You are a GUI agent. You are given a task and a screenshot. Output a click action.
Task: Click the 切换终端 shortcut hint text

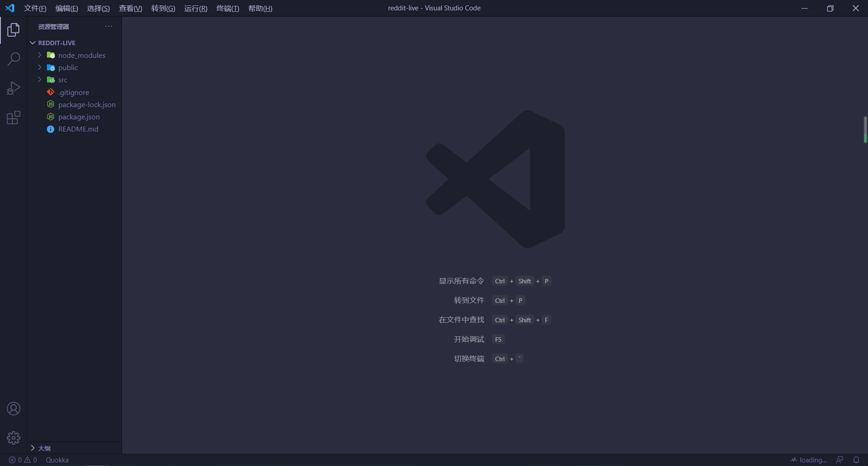tap(469, 359)
